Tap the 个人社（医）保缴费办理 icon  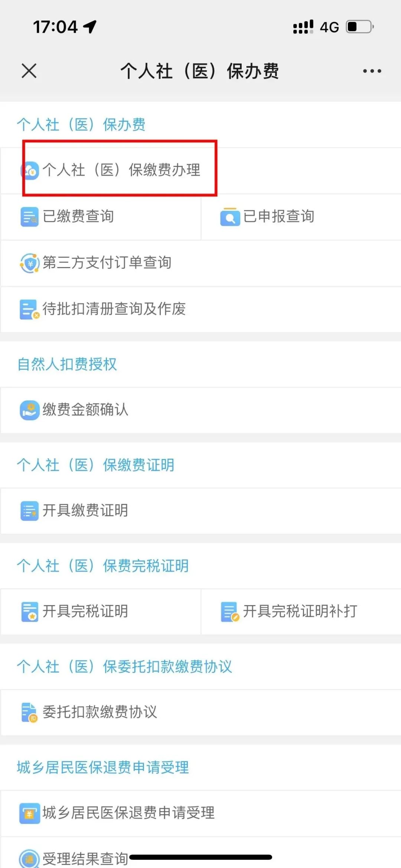[x=30, y=171]
